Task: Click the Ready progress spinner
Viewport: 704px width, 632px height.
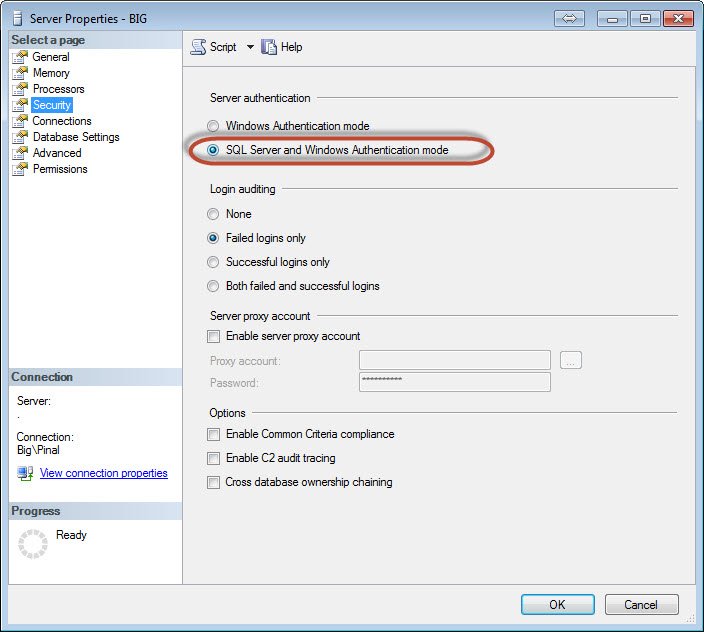Action: tap(33, 544)
